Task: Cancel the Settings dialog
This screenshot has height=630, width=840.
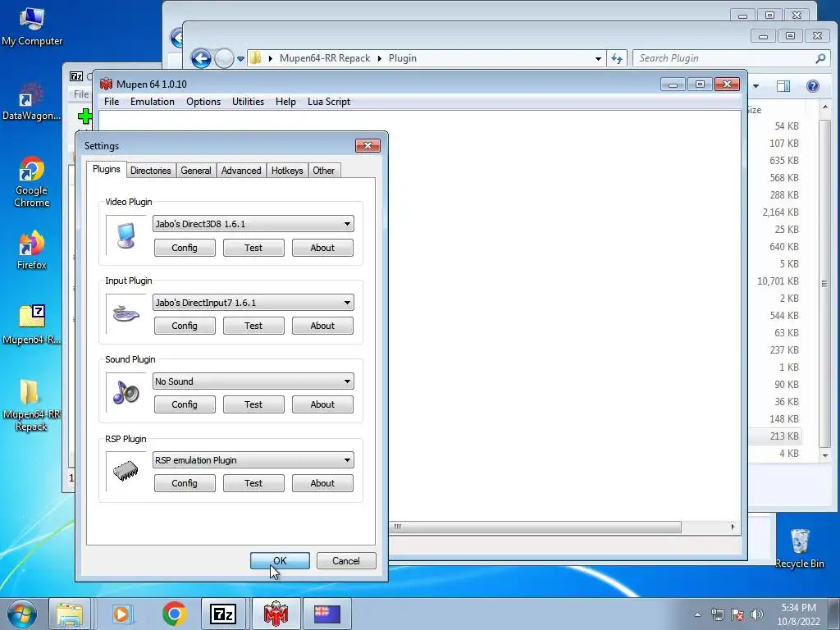Action: tap(346, 561)
